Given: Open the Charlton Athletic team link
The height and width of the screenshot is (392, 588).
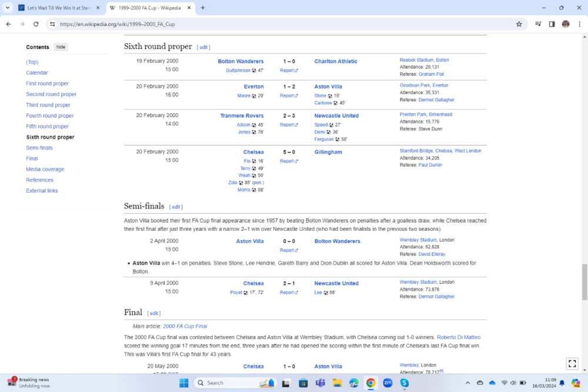Looking at the screenshot, I should click(336, 61).
